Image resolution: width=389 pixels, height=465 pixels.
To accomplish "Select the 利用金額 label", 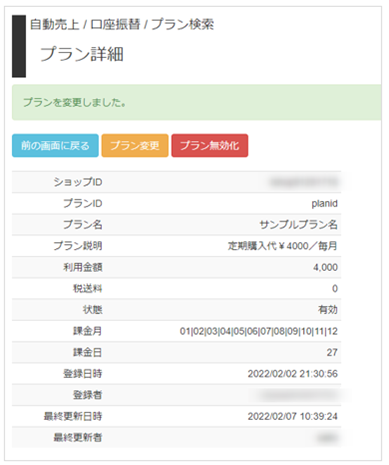I will coord(83,267).
